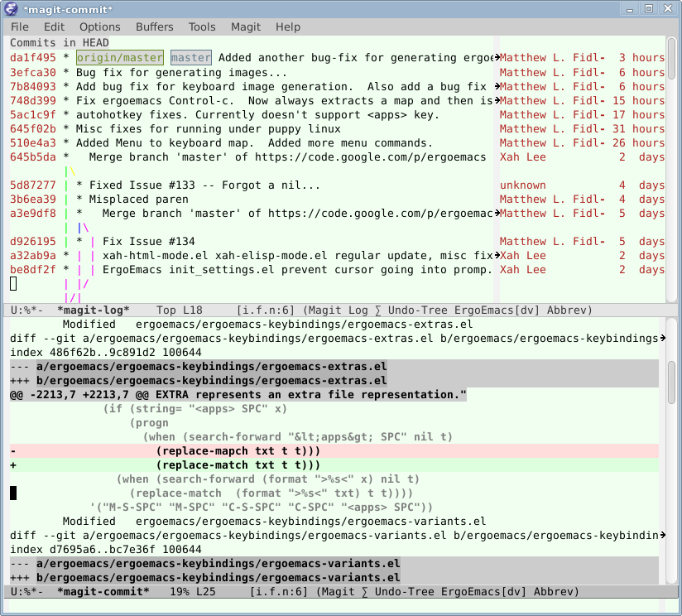Click '19% L25' position indicator
The height and width of the screenshot is (616, 682).
pyautogui.click(x=193, y=592)
